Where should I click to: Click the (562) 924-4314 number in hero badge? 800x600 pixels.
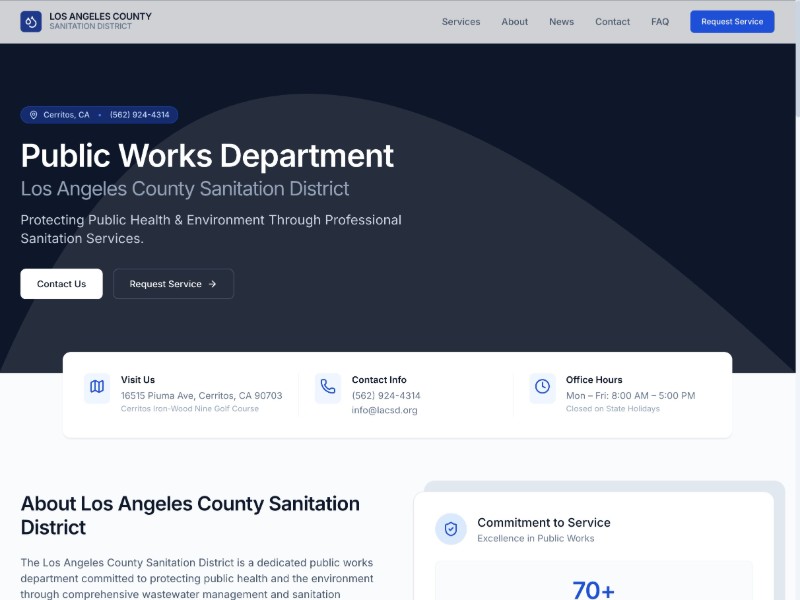139,115
